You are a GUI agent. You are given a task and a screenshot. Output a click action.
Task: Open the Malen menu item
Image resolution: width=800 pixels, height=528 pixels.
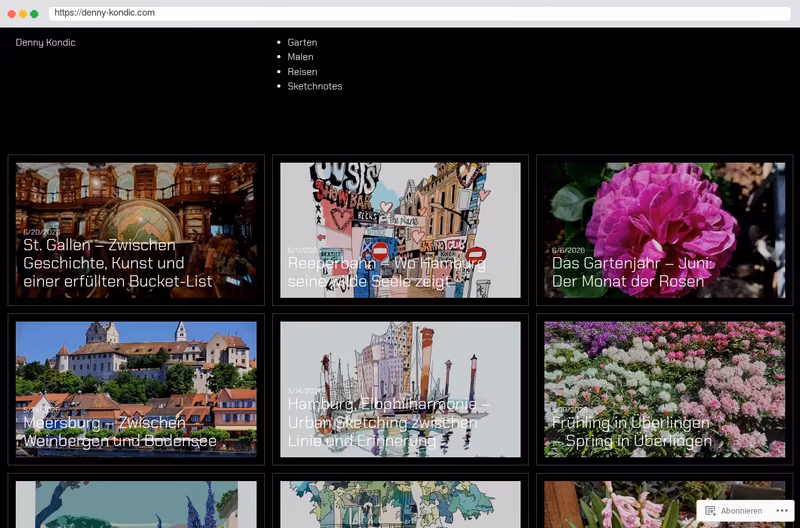(x=300, y=57)
